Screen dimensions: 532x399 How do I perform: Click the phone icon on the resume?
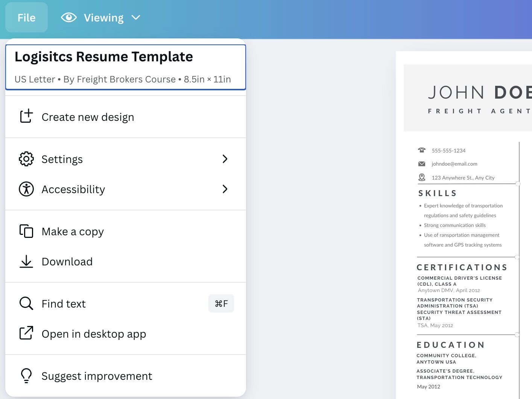point(422,150)
